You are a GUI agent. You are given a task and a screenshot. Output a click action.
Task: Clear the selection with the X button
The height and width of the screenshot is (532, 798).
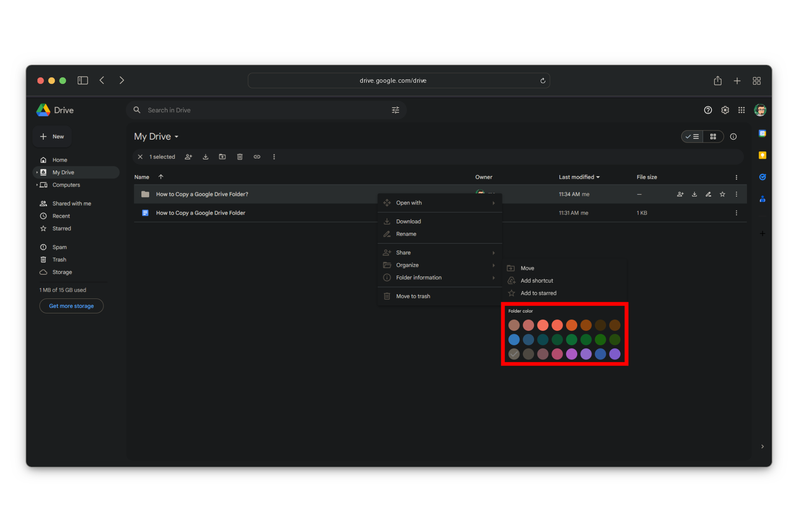pyautogui.click(x=140, y=157)
